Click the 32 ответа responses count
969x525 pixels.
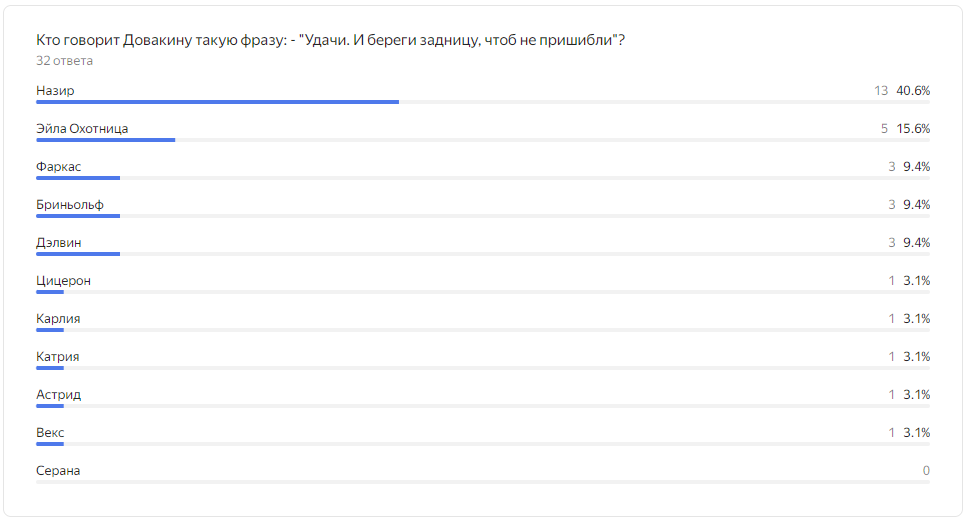click(x=64, y=61)
